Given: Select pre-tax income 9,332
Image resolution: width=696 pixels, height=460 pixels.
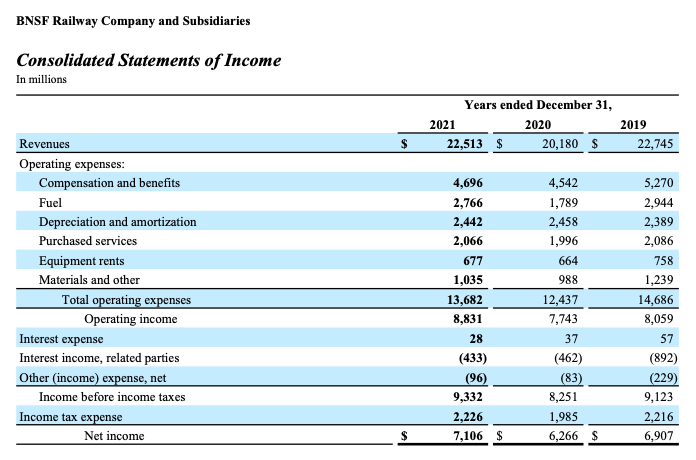Looking at the screenshot, I should click(x=468, y=397).
